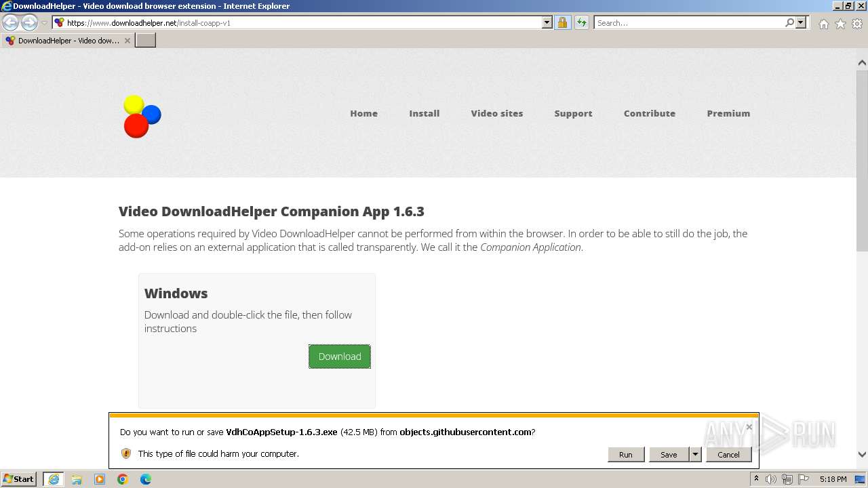Viewport: 868px width, 488px height.
Task: Click the security lock icon
Action: tap(562, 22)
